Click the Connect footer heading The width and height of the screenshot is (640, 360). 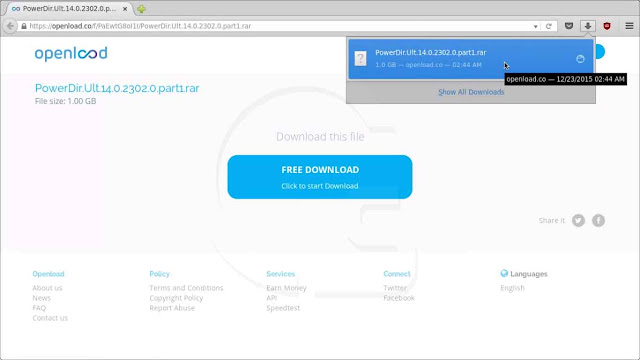click(397, 274)
